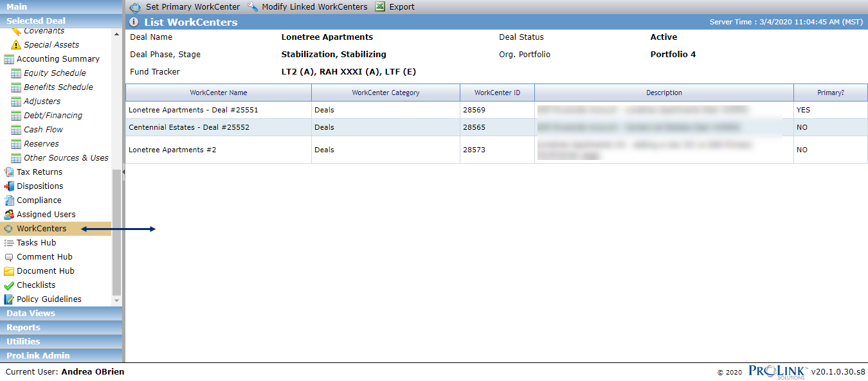Click the Tax Returns icon

click(x=9, y=172)
